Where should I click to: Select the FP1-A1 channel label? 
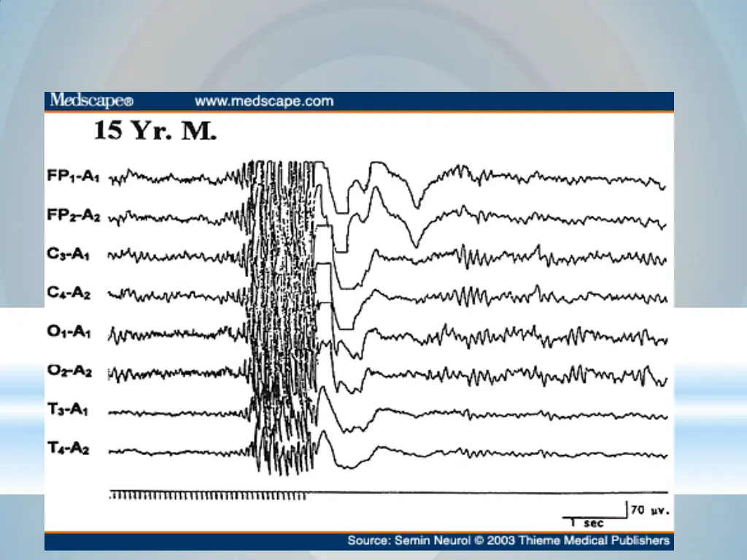pyautogui.click(x=74, y=176)
